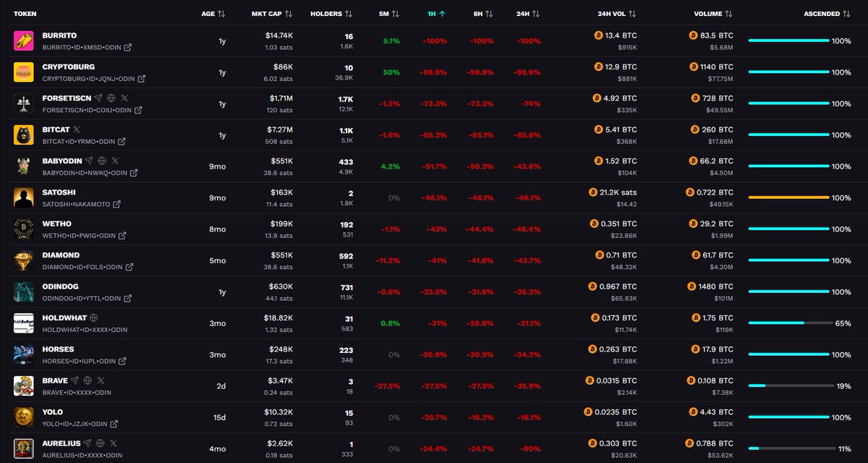Open BRAVE Telegram icon

click(x=75, y=380)
